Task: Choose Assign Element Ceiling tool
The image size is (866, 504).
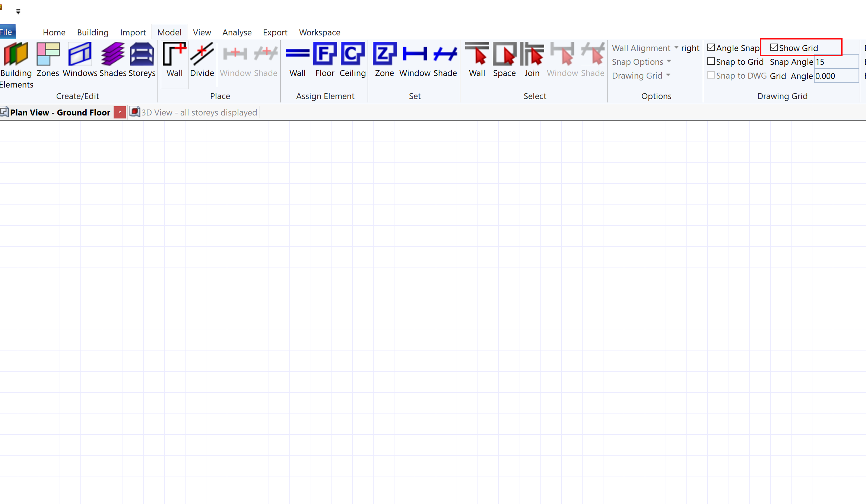Action: point(352,60)
